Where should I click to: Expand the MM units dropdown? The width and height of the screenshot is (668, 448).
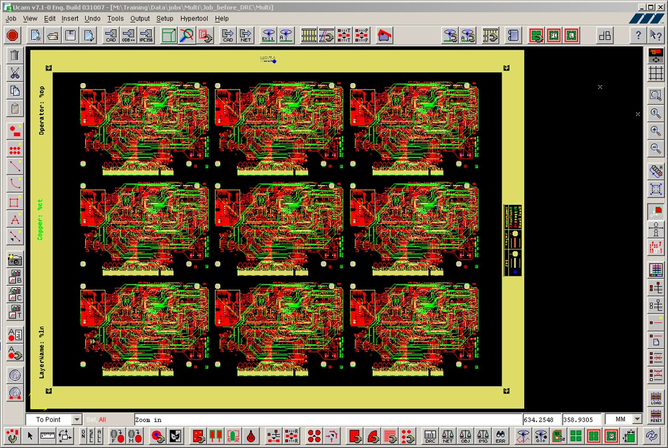[x=637, y=419]
